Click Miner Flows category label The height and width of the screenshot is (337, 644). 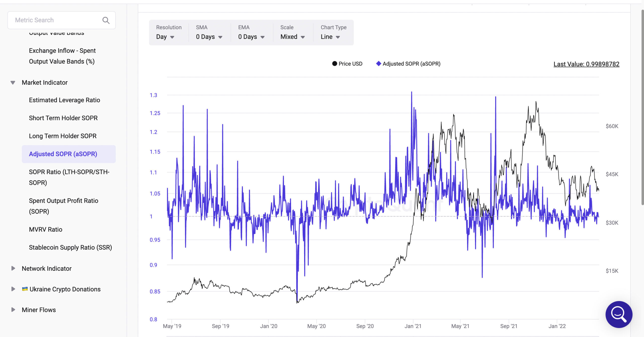click(39, 310)
